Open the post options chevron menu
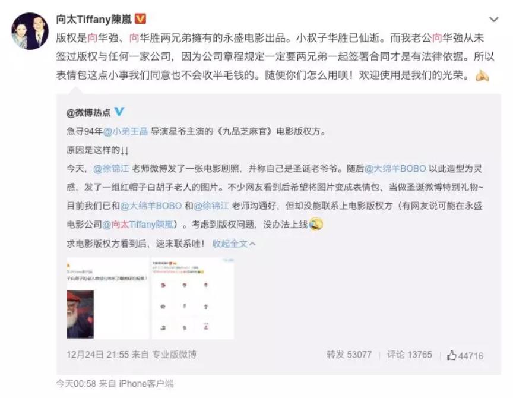The width and height of the screenshot is (532, 398). pos(493,20)
